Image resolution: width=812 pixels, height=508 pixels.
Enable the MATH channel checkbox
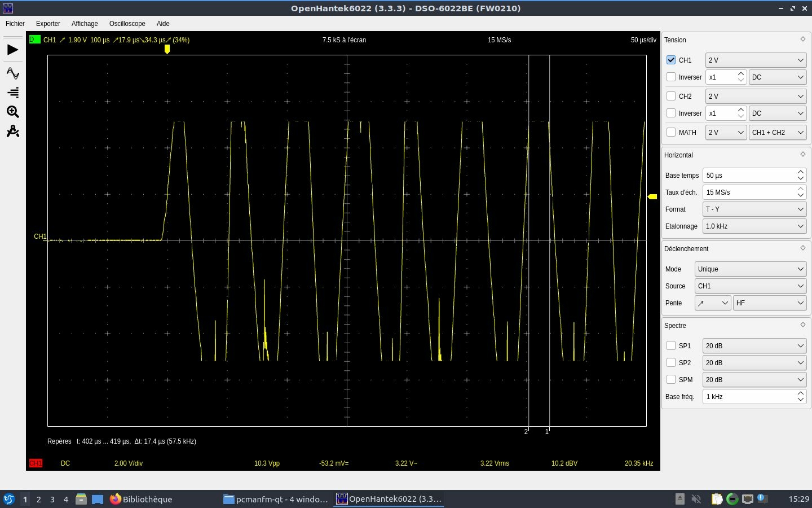[671, 132]
